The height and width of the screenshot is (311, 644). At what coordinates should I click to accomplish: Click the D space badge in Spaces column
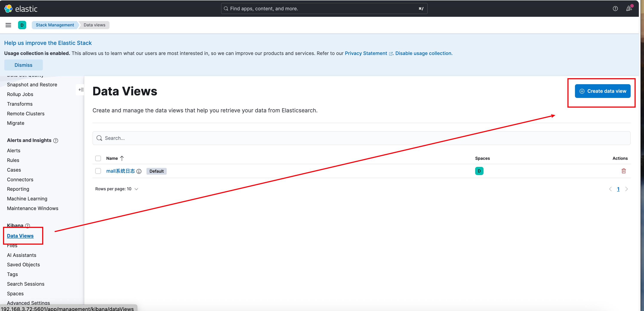pyautogui.click(x=479, y=171)
